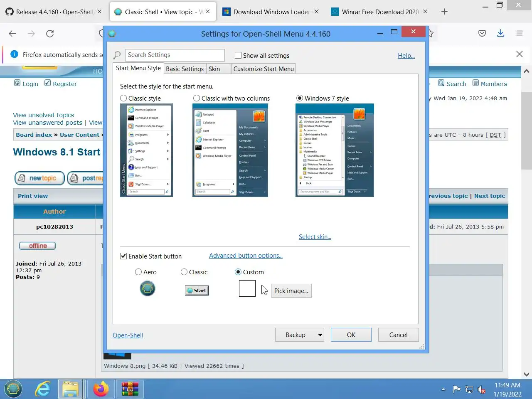This screenshot has width=532, height=399.
Task: Choose the Custom button radio option
Action: (238, 272)
